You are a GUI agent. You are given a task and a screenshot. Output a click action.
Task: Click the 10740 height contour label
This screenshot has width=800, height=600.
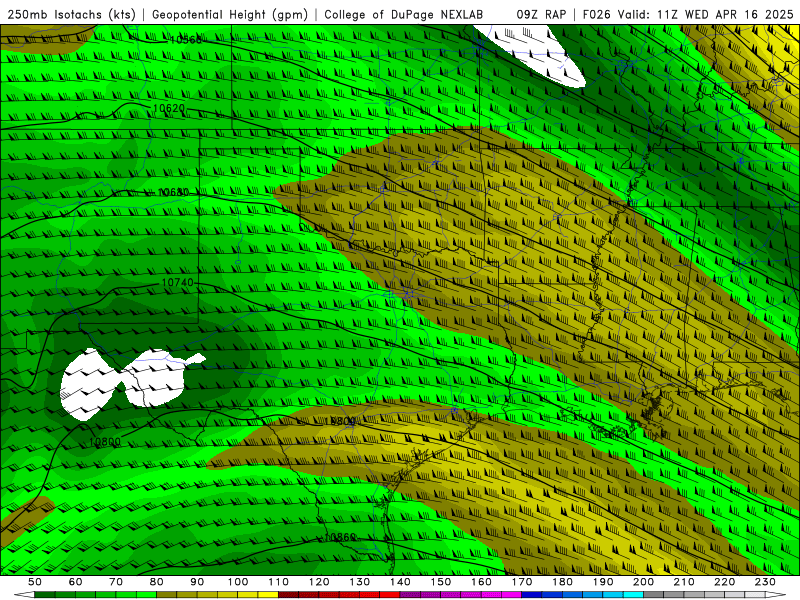(x=178, y=283)
